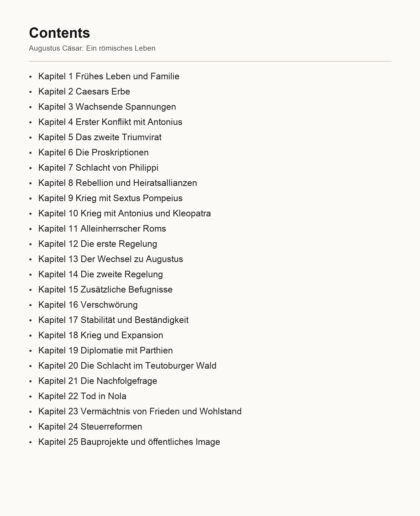420x516 pixels.
Task: Open Kapitel 10 Krieg mit Antonius und Kleopatra
Action: point(125,213)
